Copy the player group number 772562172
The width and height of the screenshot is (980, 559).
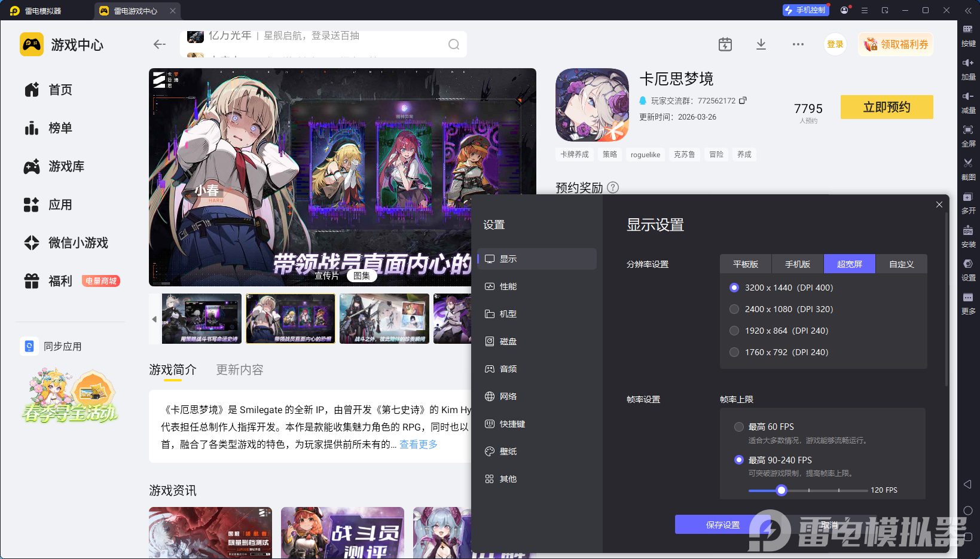tap(743, 100)
